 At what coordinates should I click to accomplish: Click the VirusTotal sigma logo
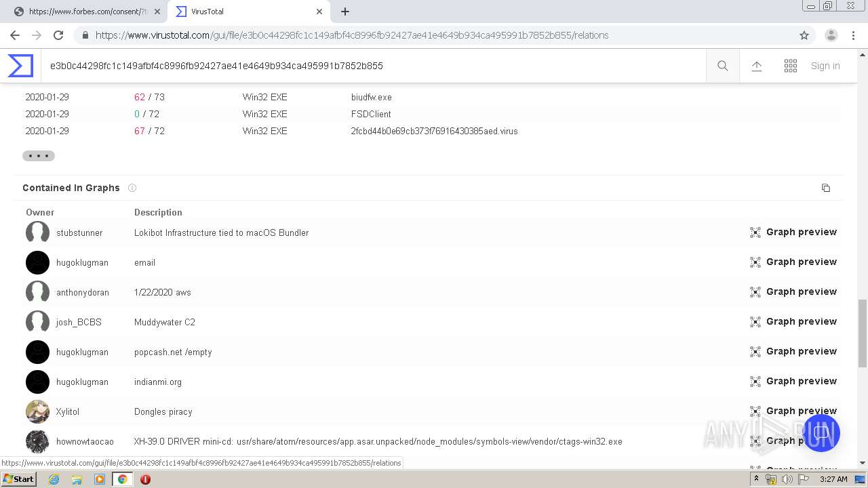tap(20, 66)
